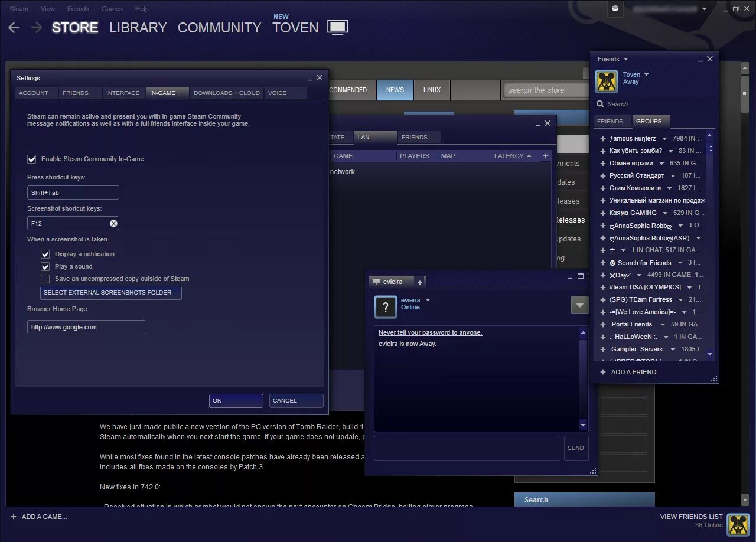The image size is (756, 542).
Task: Click plus icon beside -Portal Friends- group
Action: click(x=602, y=325)
